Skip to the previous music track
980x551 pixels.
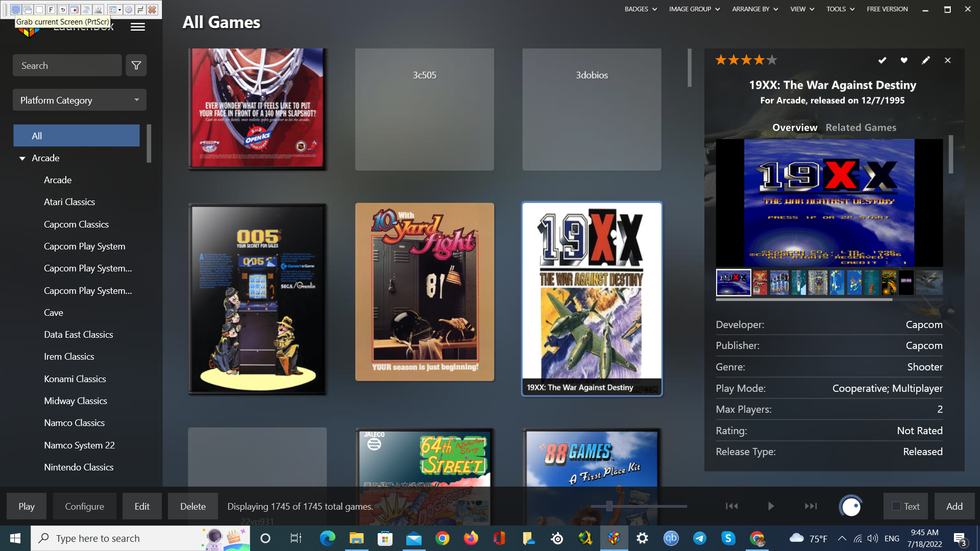pyautogui.click(x=731, y=506)
